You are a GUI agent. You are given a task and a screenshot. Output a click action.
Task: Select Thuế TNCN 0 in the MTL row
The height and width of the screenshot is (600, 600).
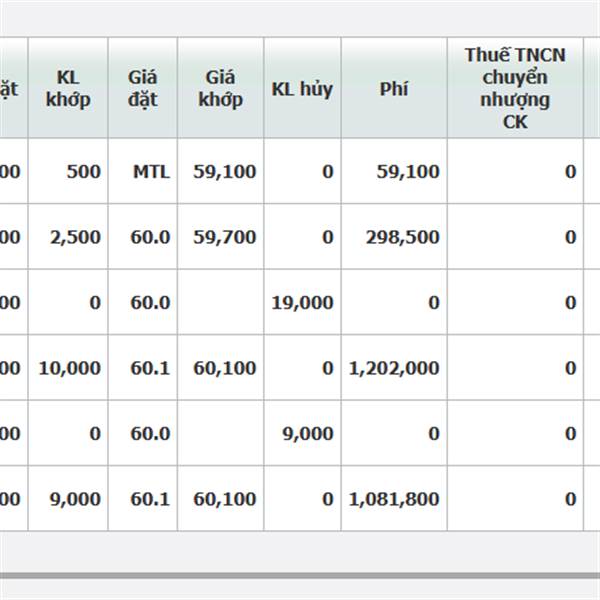[515, 171]
